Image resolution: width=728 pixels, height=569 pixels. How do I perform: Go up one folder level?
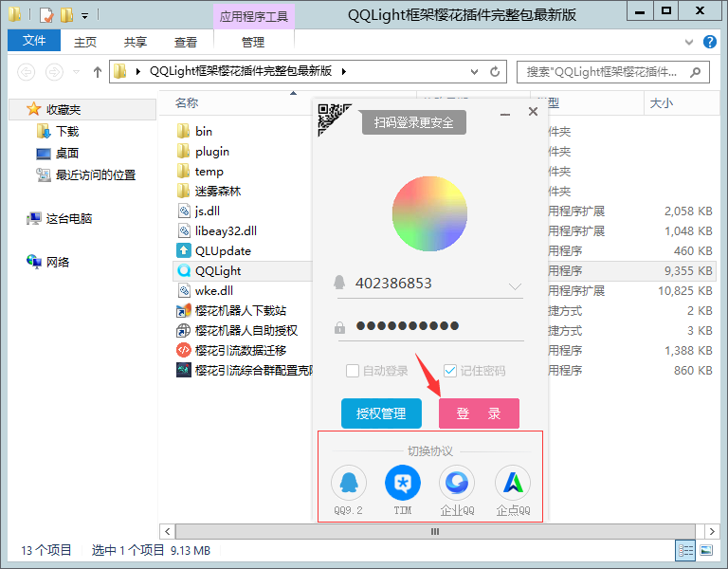[x=97, y=72]
